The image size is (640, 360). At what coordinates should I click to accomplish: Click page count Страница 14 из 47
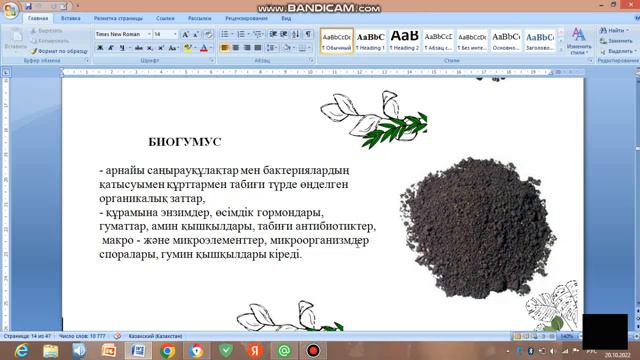[27, 336]
